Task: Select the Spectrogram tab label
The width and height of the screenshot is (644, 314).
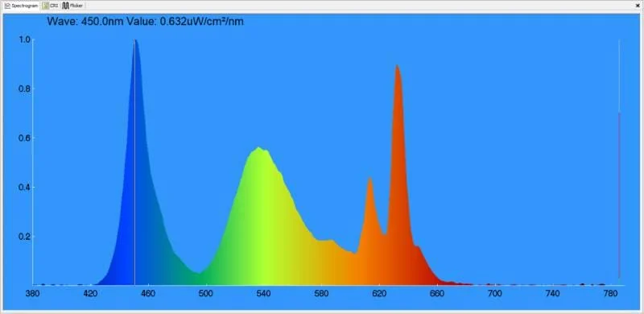Action: [25, 6]
